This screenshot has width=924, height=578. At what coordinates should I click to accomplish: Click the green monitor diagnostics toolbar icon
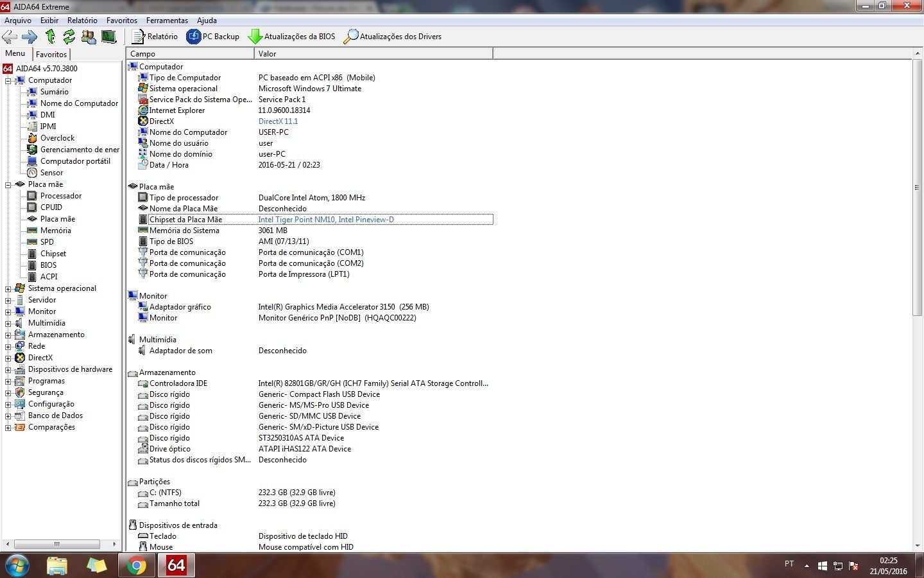(109, 37)
